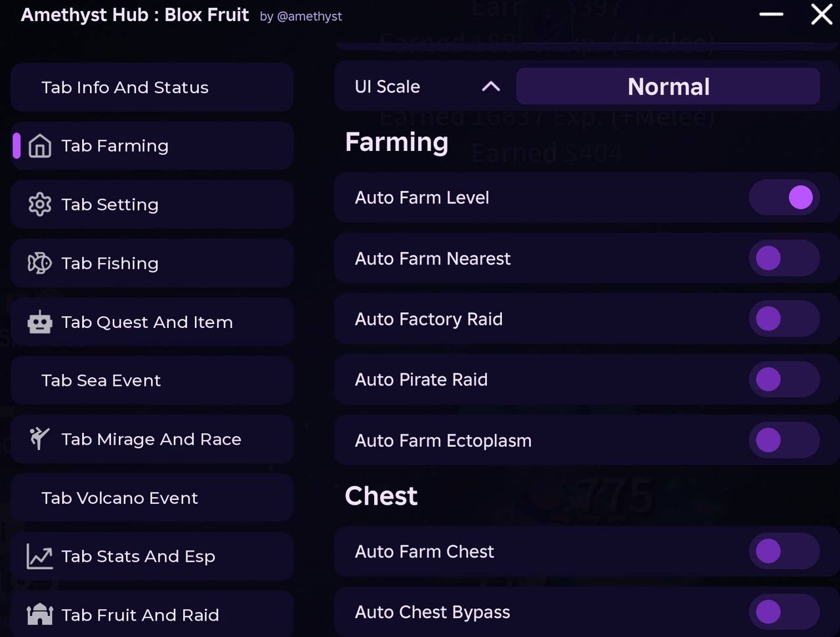The image size is (840, 637).
Task: Switch on Auto Farm Chest
Action: [x=784, y=551]
